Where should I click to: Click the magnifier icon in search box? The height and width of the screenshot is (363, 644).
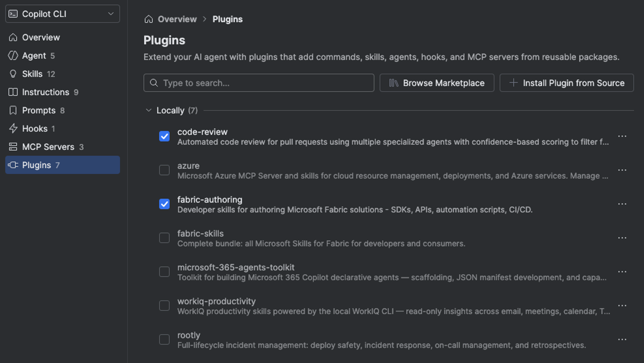coord(154,83)
